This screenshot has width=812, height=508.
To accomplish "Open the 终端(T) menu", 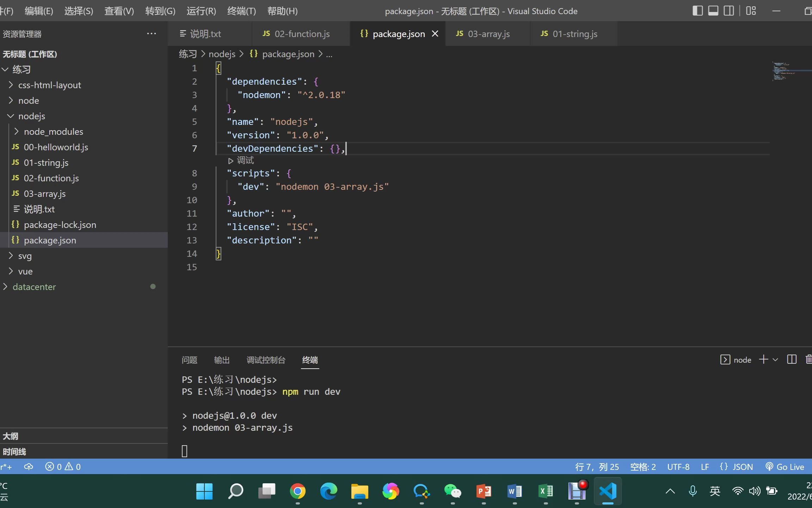I will coord(241,11).
